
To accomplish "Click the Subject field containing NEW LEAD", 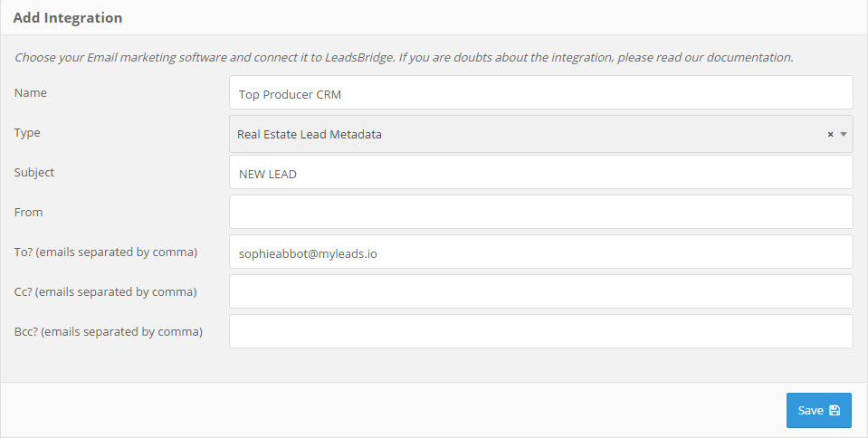I will click(x=541, y=172).
